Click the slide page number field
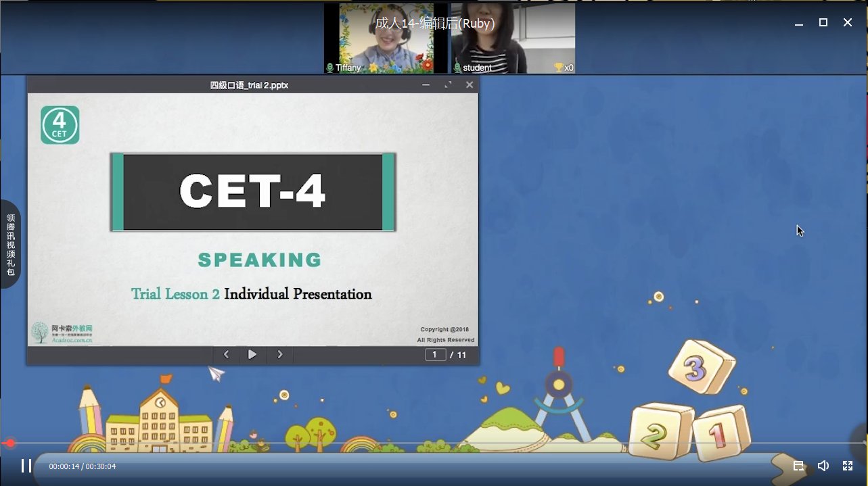This screenshot has width=868, height=486. (x=435, y=355)
